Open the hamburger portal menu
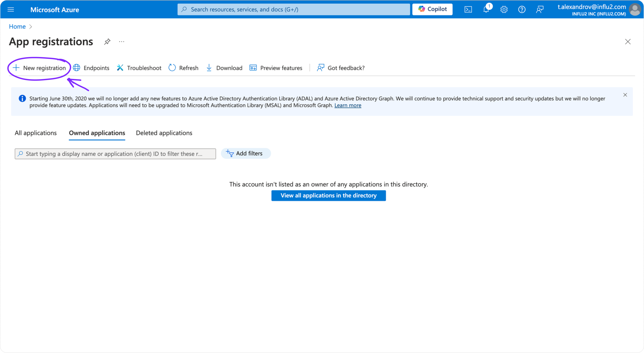The image size is (644, 353). point(11,9)
